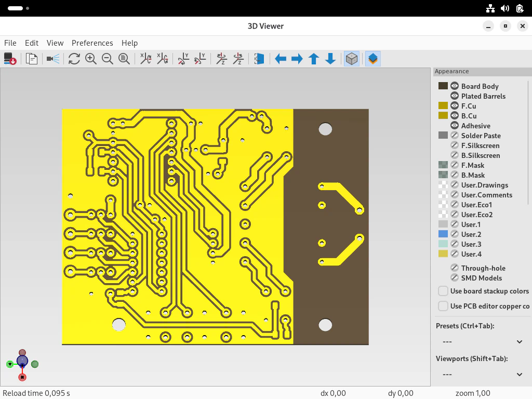Pan board down with blue arrow
This screenshot has width=532, height=399.
click(x=330, y=59)
